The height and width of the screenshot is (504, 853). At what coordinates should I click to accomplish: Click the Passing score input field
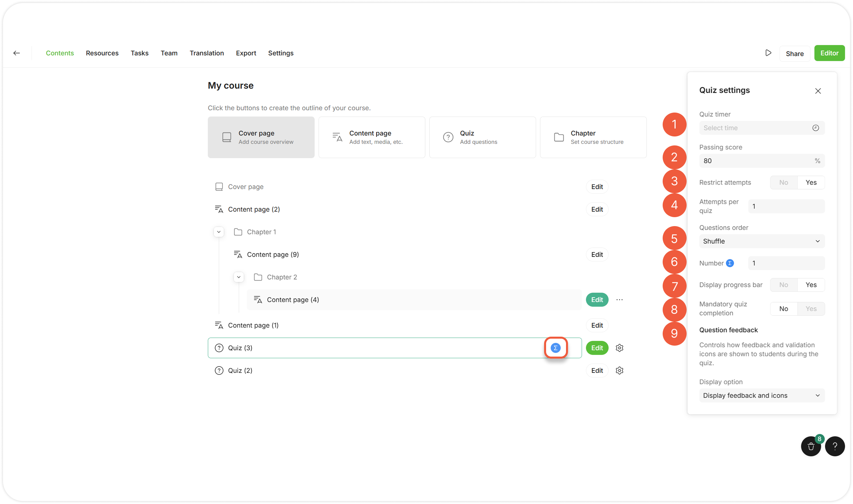click(x=756, y=161)
